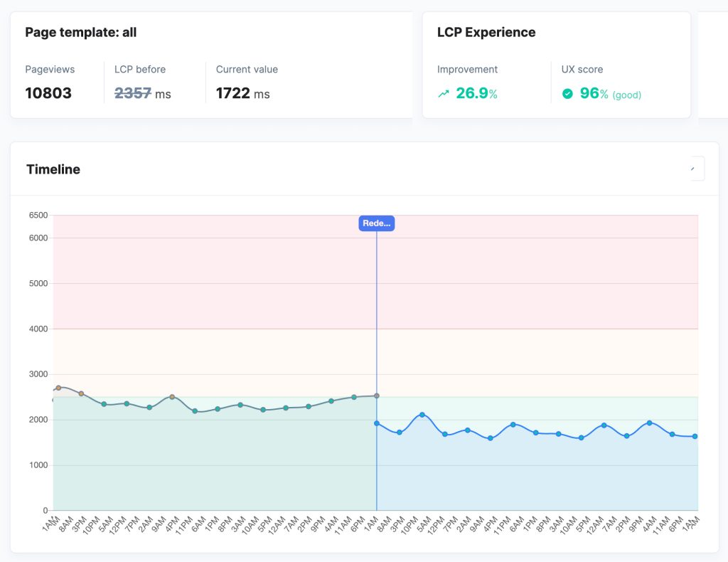The image size is (728, 562).
Task: Click the green checkmark UX score icon
Action: [x=567, y=93]
